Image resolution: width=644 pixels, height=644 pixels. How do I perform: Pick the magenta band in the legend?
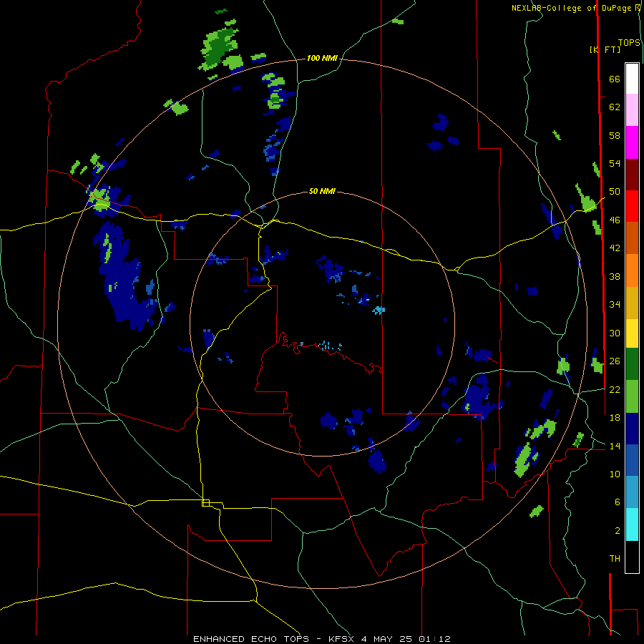[632, 142]
